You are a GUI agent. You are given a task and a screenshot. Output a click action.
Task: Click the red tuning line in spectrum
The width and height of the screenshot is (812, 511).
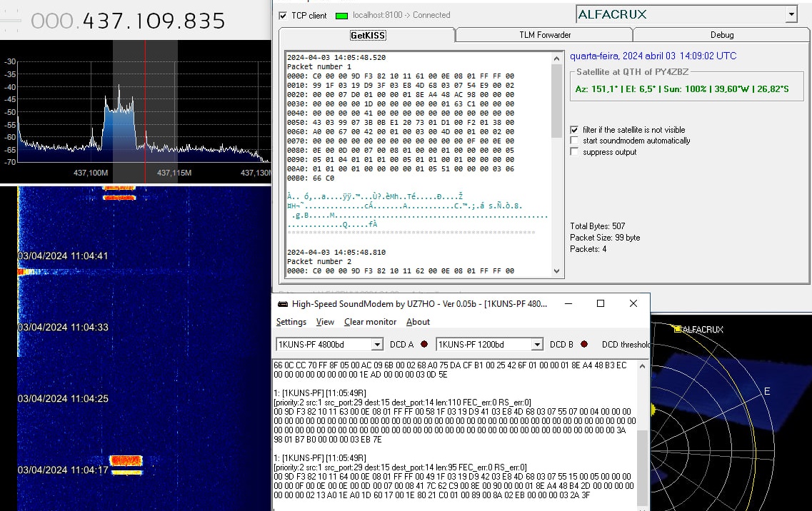145,111
